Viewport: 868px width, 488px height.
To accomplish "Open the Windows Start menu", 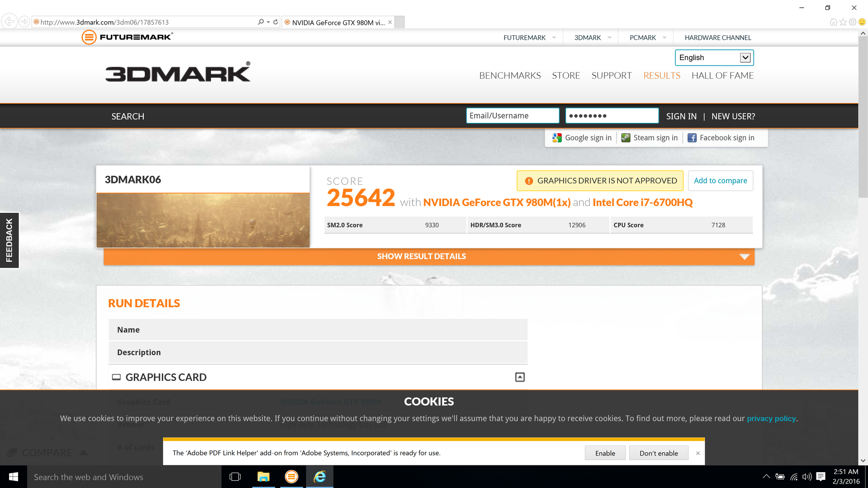I will (13, 477).
